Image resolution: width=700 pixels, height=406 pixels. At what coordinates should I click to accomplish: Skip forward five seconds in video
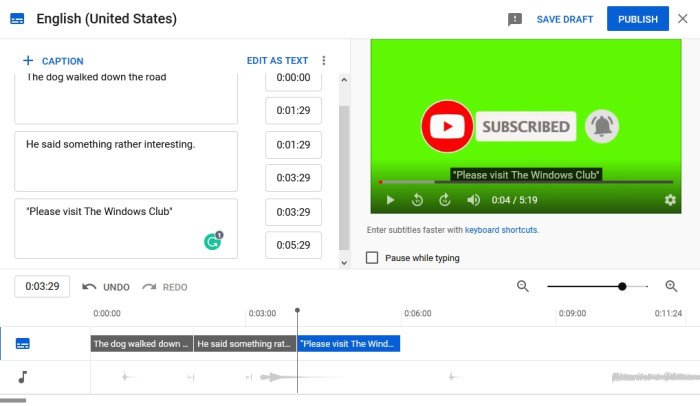pos(445,200)
